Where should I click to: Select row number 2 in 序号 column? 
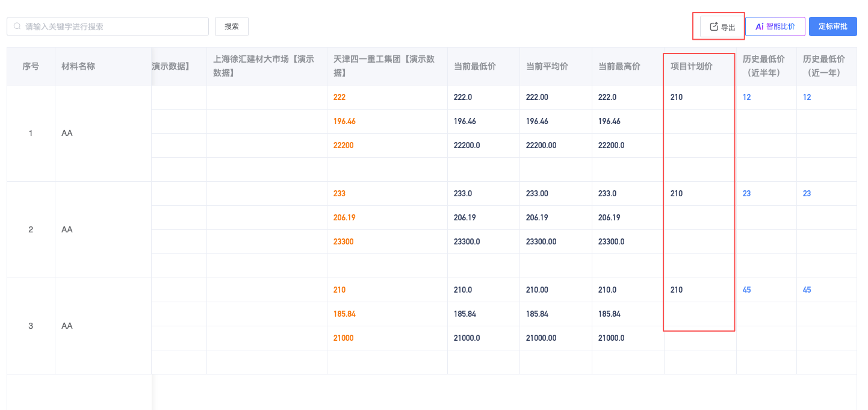[x=31, y=229]
